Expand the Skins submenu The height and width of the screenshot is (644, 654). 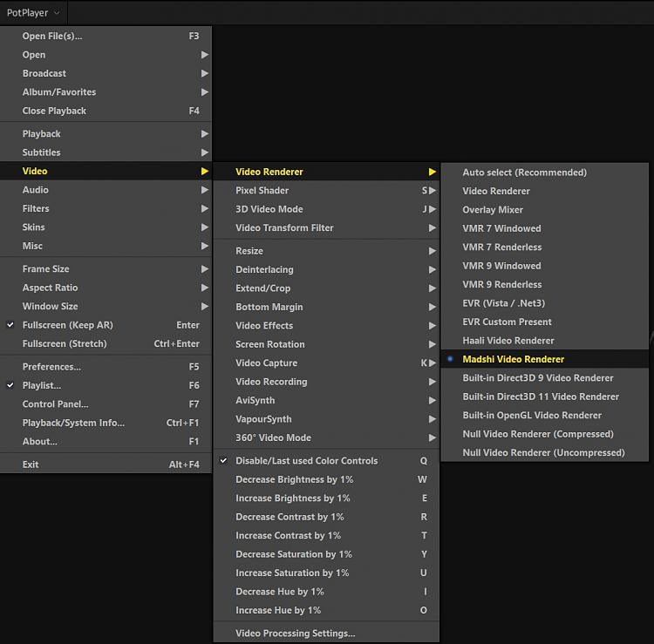click(106, 227)
